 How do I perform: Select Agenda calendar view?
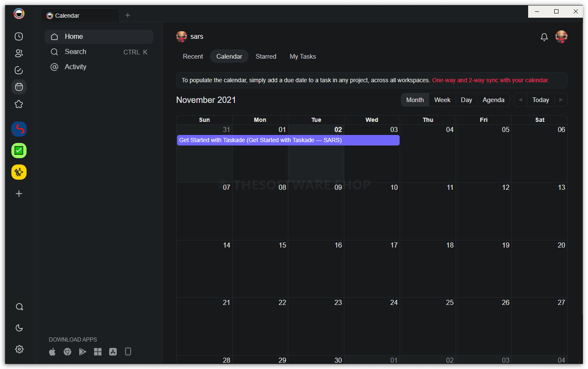pos(494,100)
